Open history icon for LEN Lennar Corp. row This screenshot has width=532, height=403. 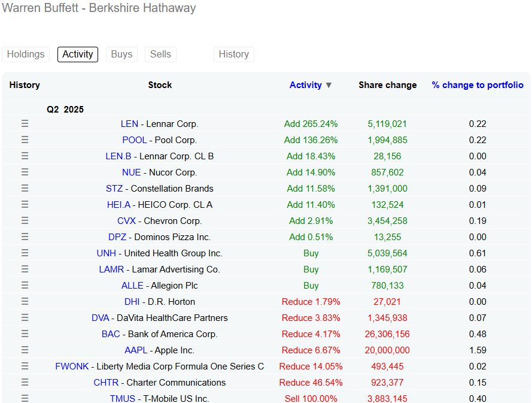point(25,123)
